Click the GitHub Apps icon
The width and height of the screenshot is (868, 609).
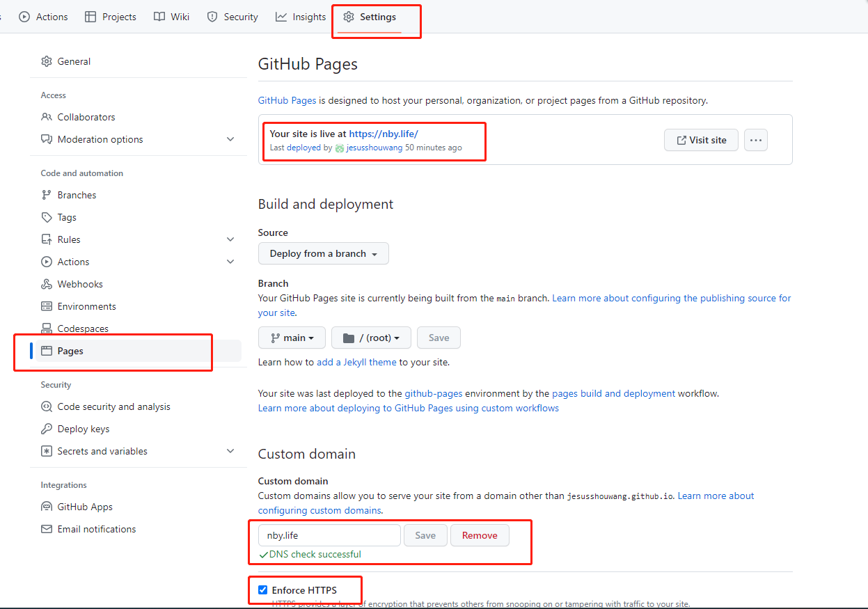47,507
